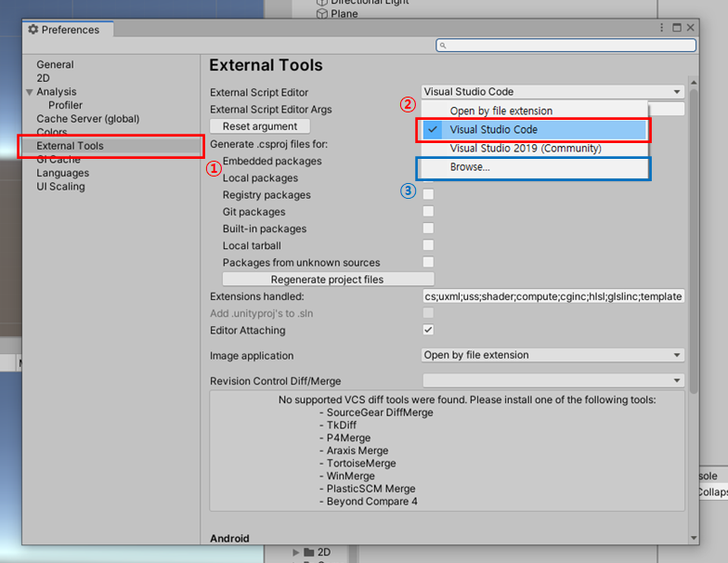
Task: Toggle the Built-in packages checkbox
Action: coord(428,229)
